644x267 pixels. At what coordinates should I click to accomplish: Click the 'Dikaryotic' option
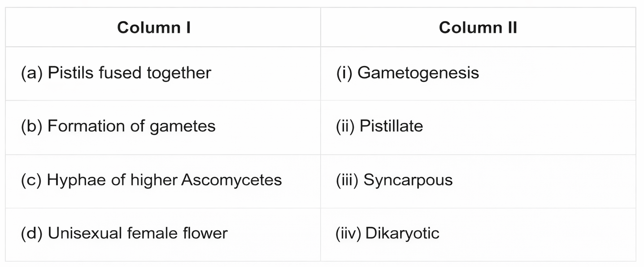click(402, 233)
